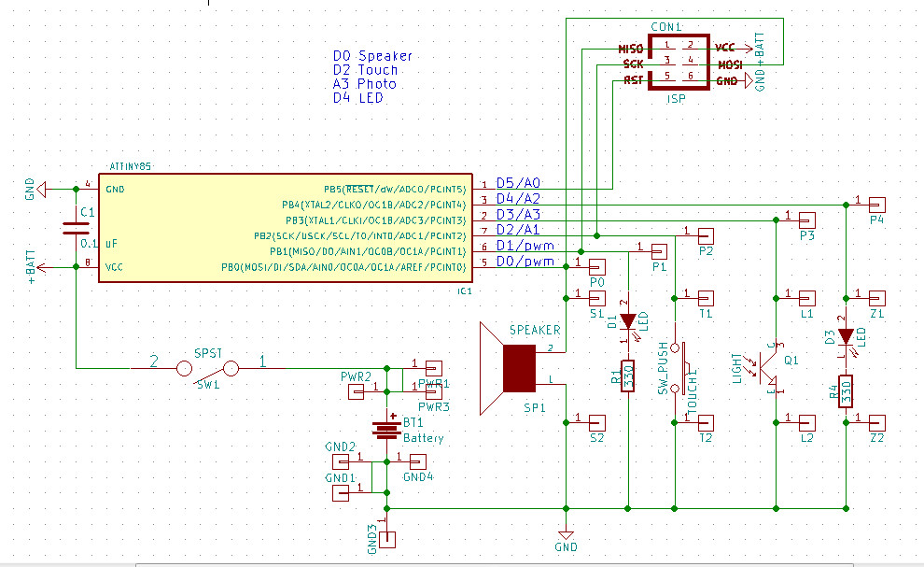Click the T2 touch pad connector
The width and height of the screenshot is (924, 567).
(x=706, y=422)
